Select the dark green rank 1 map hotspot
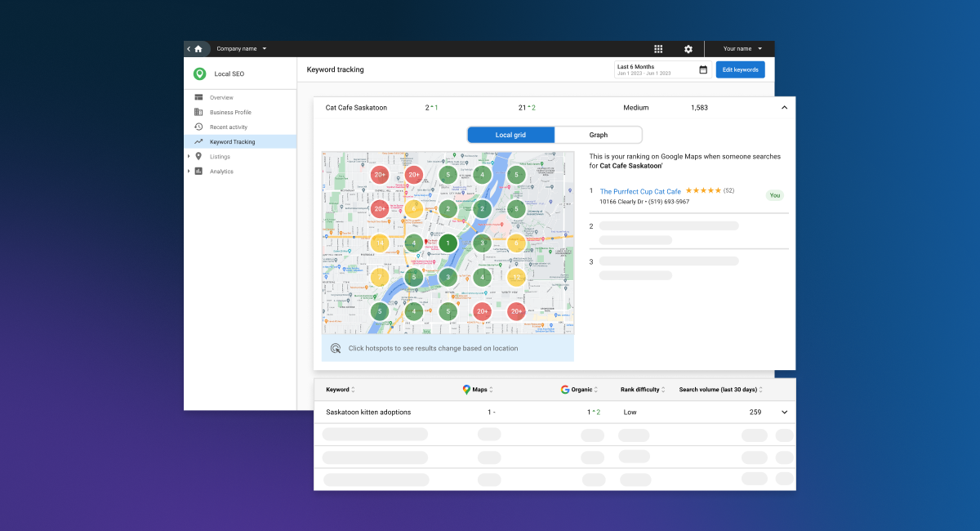 pos(448,243)
